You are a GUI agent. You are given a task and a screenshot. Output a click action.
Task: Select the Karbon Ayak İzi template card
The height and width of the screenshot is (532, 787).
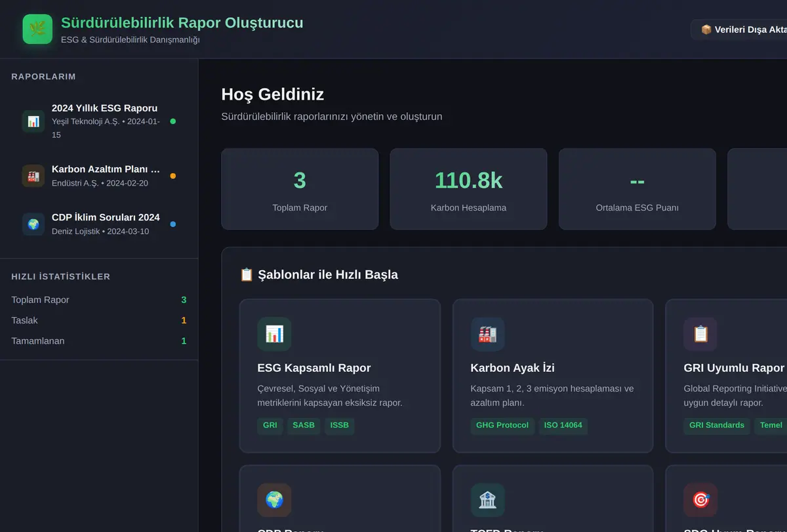pyautogui.click(x=553, y=376)
